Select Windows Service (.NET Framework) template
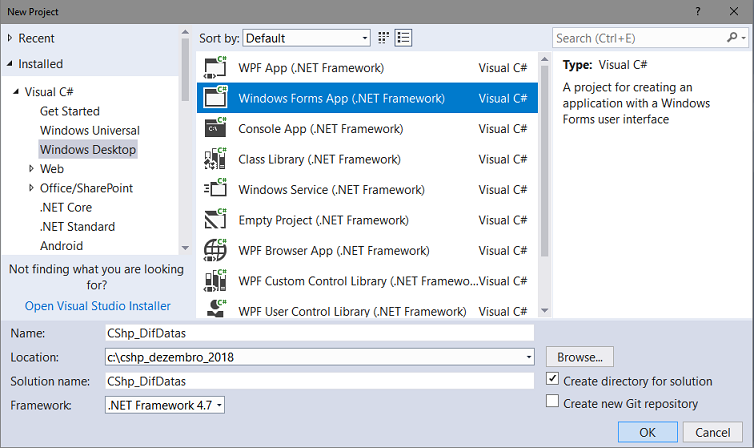Image resolution: width=754 pixels, height=448 pixels. [x=367, y=189]
